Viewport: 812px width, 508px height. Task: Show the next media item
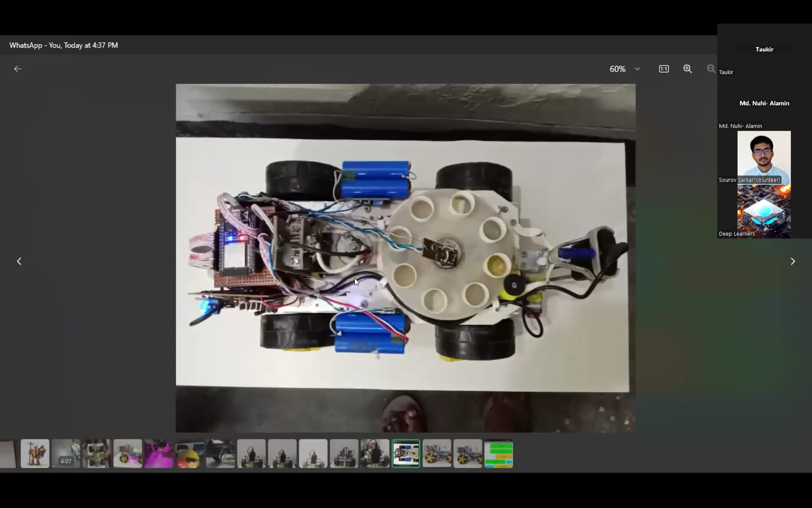coord(793,261)
